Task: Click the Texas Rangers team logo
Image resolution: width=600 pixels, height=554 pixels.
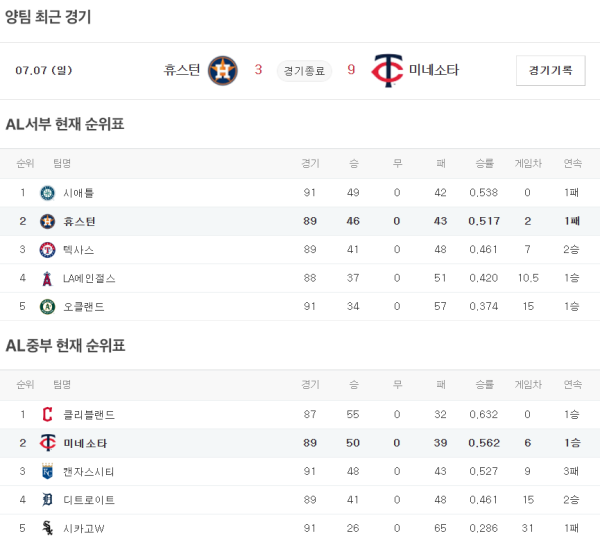Action: coord(47,250)
